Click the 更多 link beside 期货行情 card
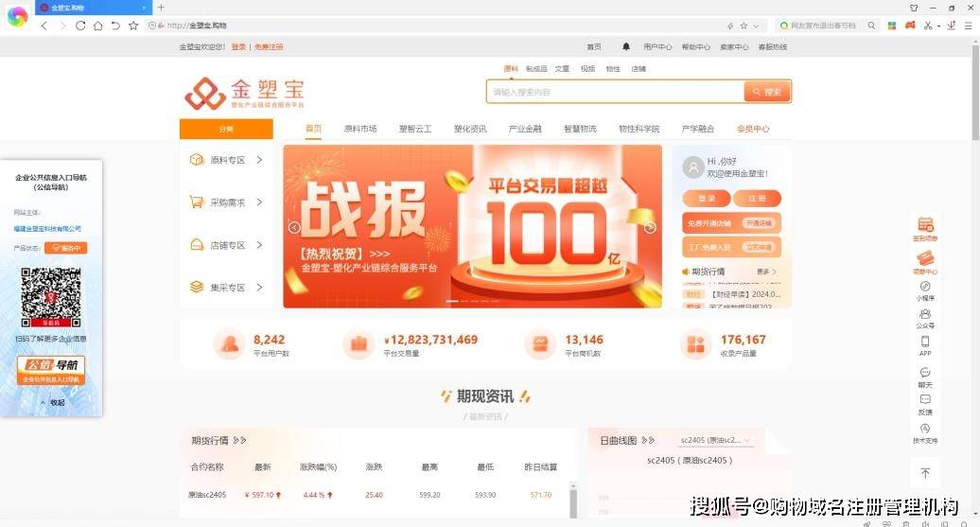Image resolution: width=980 pixels, height=527 pixels. click(766, 272)
